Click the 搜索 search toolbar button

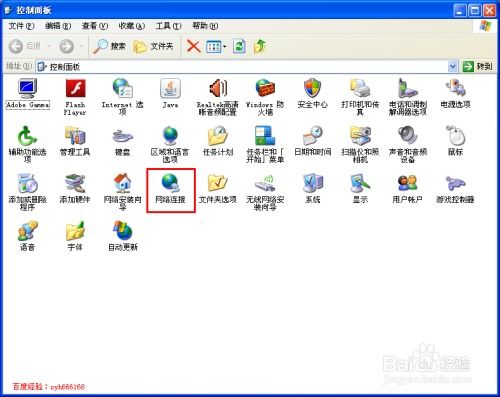tap(109, 46)
